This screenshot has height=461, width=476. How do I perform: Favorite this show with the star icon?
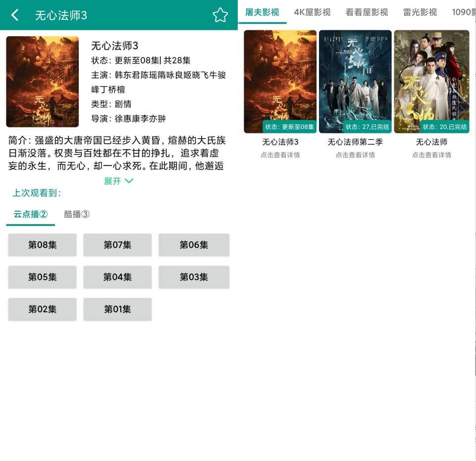pyautogui.click(x=220, y=15)
